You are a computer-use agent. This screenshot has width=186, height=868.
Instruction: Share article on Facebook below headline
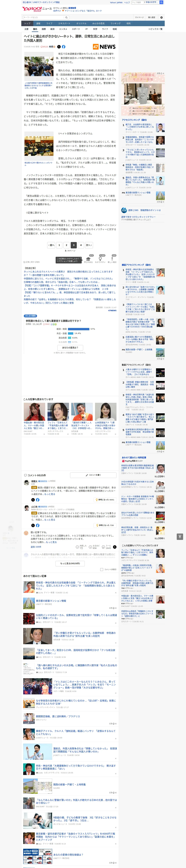pyautogui.click(x=63, y=47)
